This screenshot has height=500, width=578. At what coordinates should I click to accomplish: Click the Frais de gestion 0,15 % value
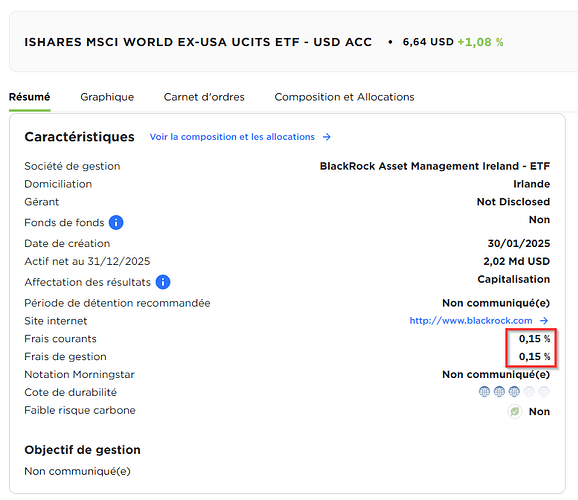(534, 357)
